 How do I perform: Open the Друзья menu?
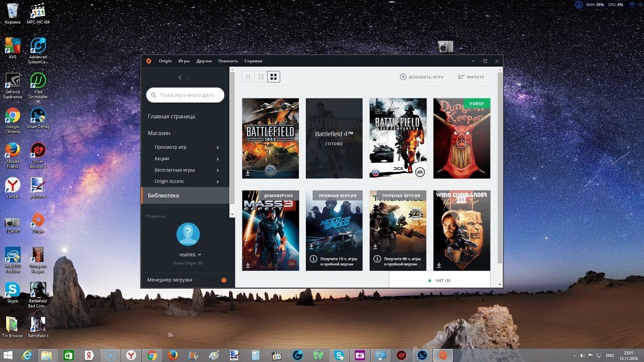coord(204,61)
